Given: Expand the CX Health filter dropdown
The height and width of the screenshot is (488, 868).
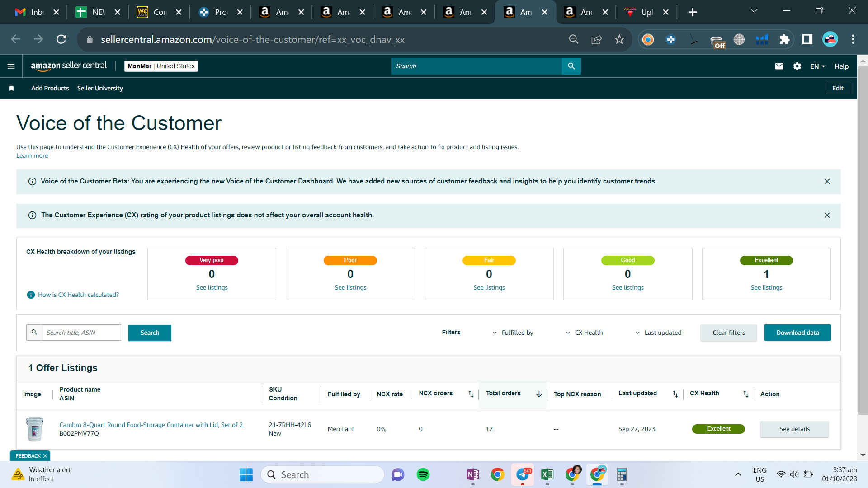Looking at the screenshot, I should coord(584,333).
